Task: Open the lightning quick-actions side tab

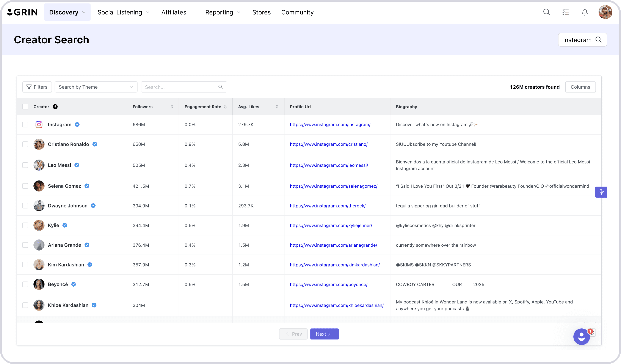Action: (x=601, y=192)
